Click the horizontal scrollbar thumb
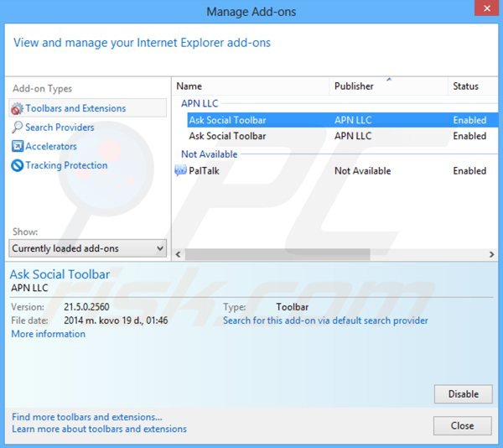 click(x=277, y=254)
